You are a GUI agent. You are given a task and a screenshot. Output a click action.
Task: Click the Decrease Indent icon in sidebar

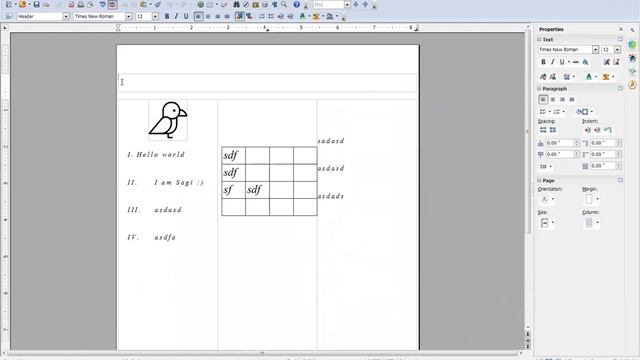point(598,130)
